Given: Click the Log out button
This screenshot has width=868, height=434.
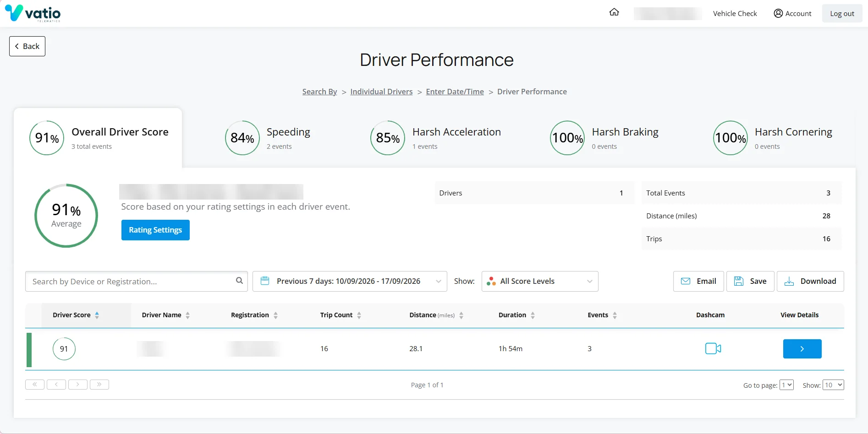Looking at the screenshot, I should point(842,13).
